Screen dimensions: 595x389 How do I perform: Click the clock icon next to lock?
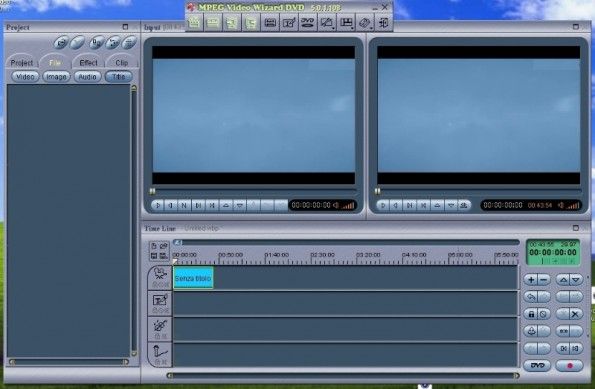[544, 314]
